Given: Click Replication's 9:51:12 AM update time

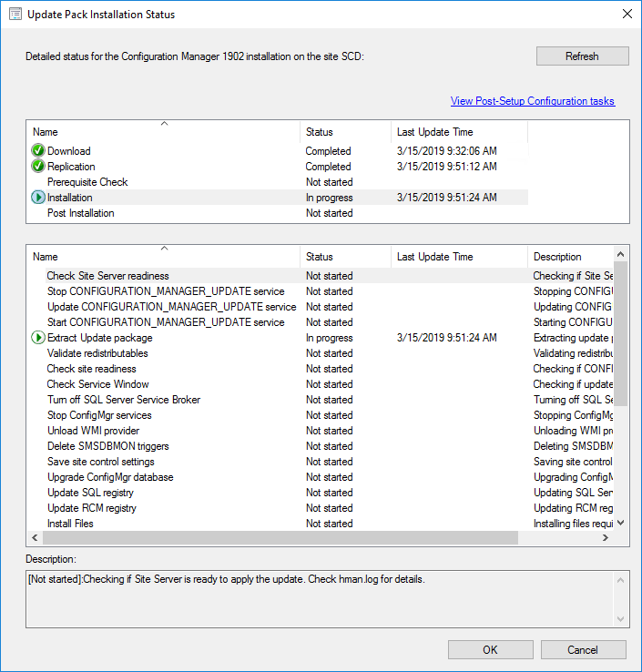Looking at the screenshot, I should coord(446,167).
